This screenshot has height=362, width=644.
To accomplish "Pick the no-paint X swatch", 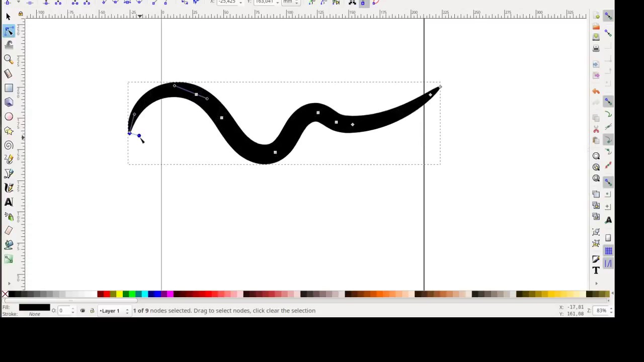I will (5, 294).
